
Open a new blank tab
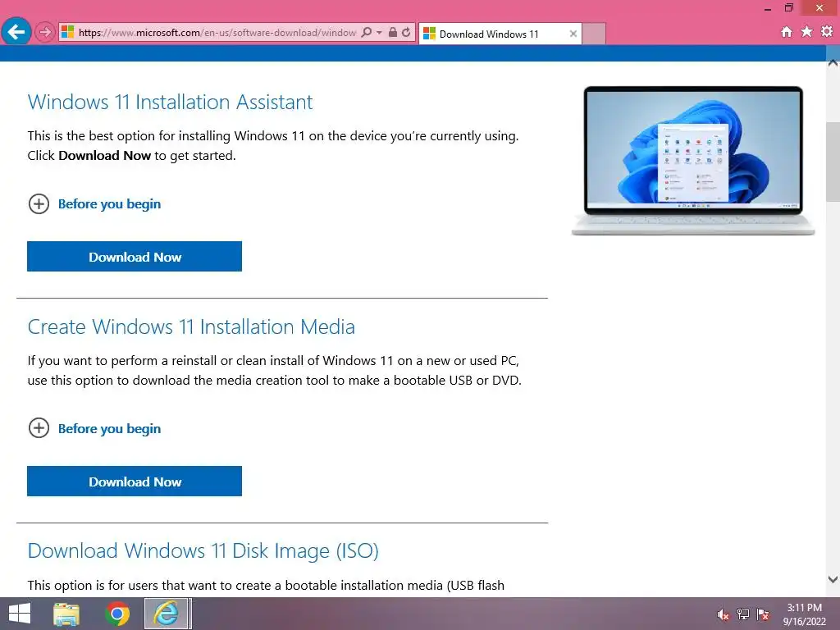click(594, 34)
